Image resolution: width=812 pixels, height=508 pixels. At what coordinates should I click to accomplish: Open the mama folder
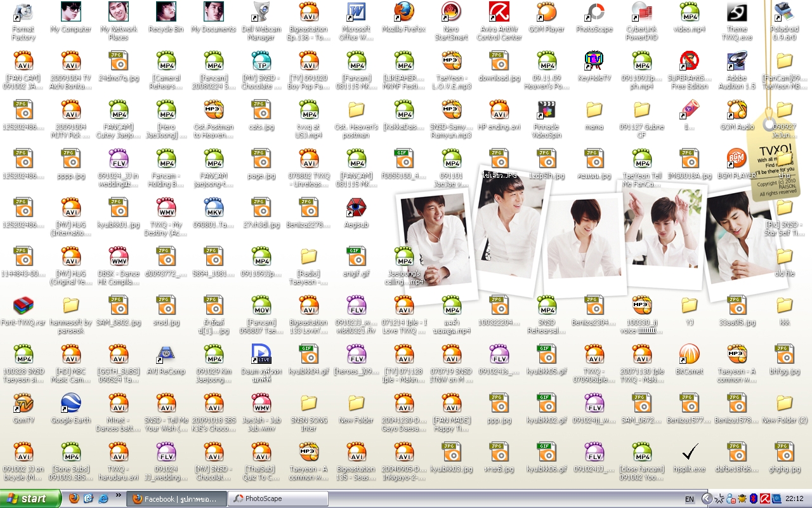click(594, 109)
